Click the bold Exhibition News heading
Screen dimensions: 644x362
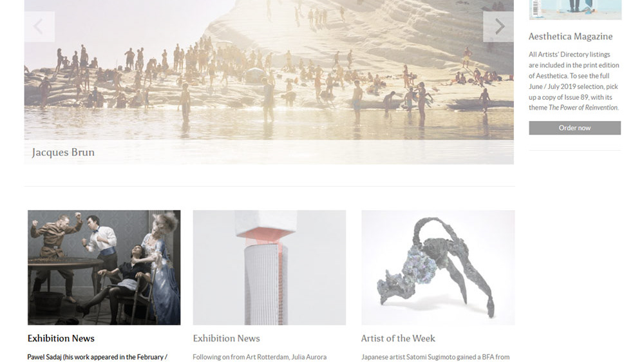point(61,338)
